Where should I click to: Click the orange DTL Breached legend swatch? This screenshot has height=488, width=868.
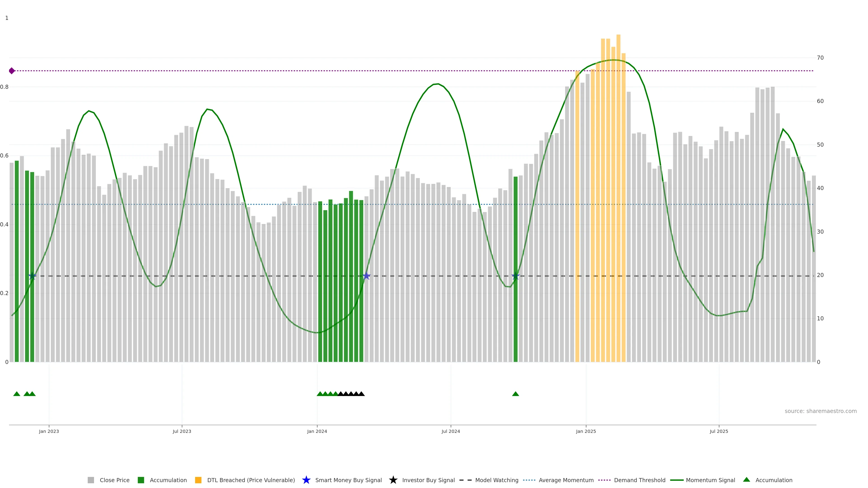click(198, 480)
